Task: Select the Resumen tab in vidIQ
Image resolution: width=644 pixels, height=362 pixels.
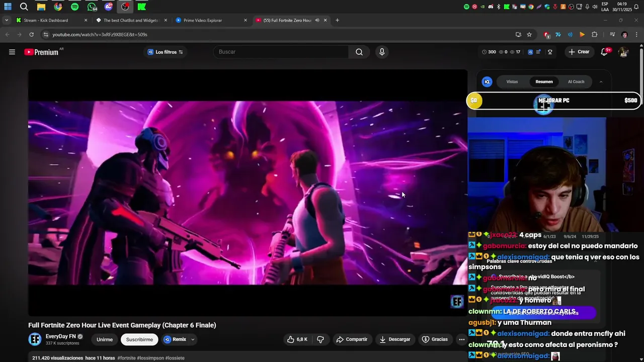Action: tap(544, 82)
